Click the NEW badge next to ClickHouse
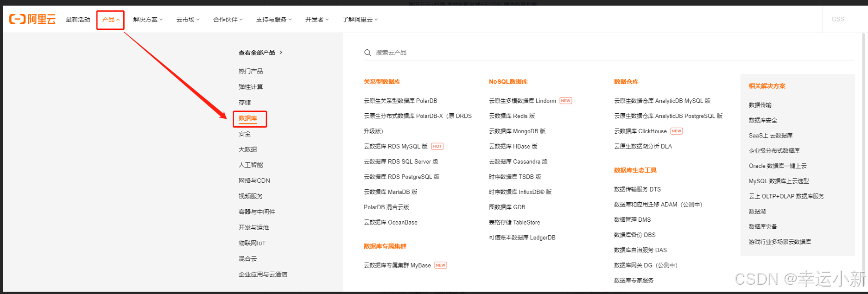The width and height of the screenshot is (868, 294). (x=677, y=131)
